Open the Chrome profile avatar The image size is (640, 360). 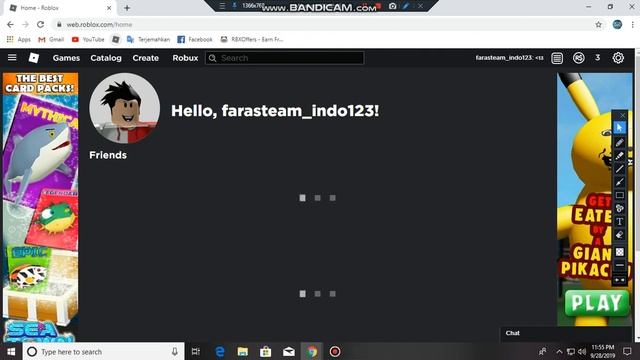(617, 24)
